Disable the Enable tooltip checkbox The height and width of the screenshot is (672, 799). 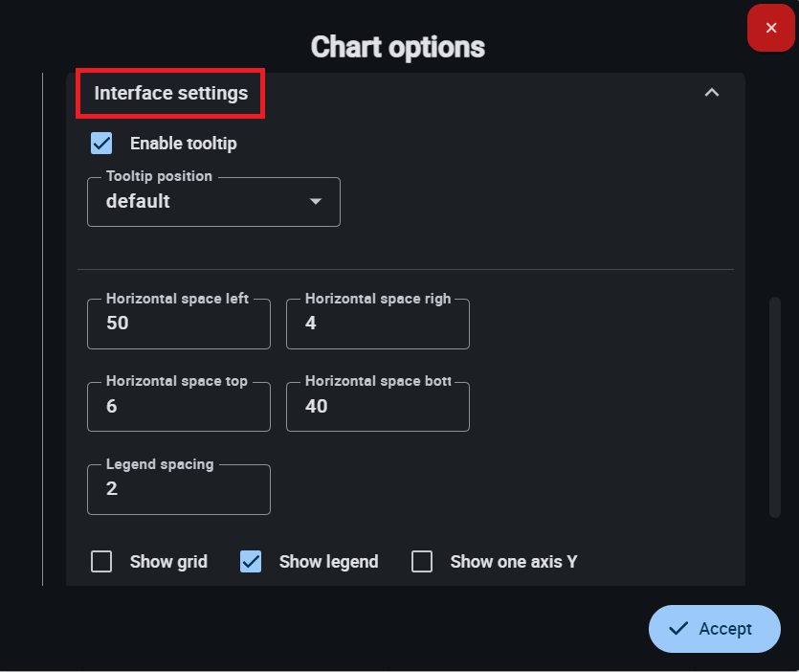(x=101, y=144)
